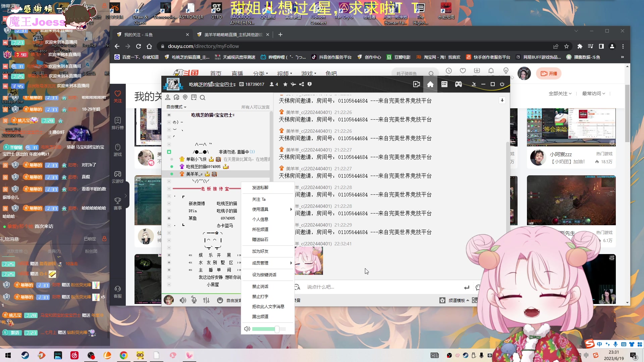Open the 频道模板 dropdown in YY

(x=459, y=300)
